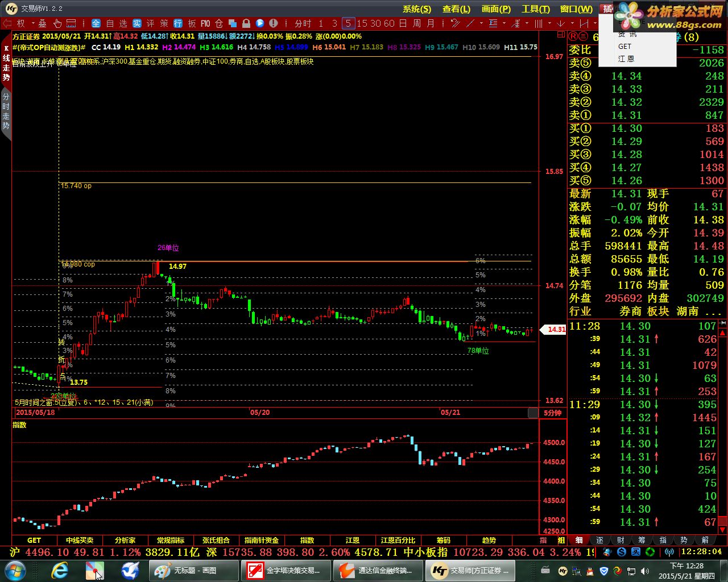Click the 仓 (position) toolbar icon
This screenshot has height=582, width=728.
click(219, 23)
